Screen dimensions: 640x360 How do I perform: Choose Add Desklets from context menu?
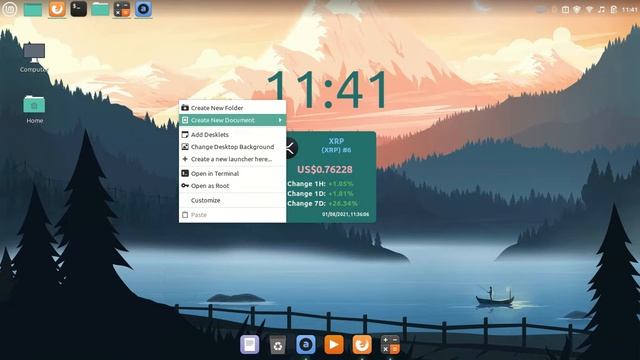click(x=232, y=134)
